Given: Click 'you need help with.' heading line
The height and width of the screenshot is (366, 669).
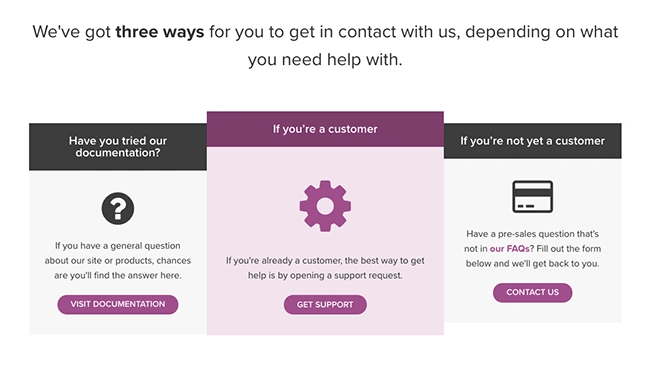Looking at the screenshot, I should tap(325, 60).
